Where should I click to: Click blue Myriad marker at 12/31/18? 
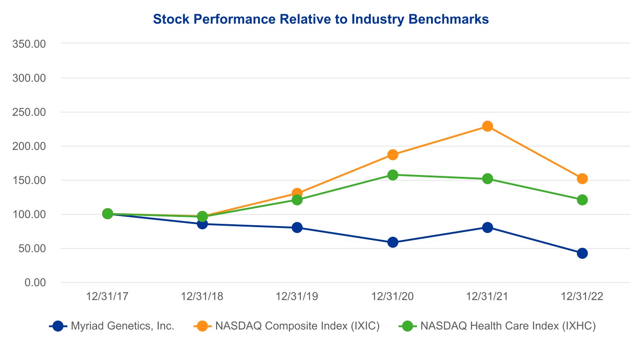[x=202, y=224]
